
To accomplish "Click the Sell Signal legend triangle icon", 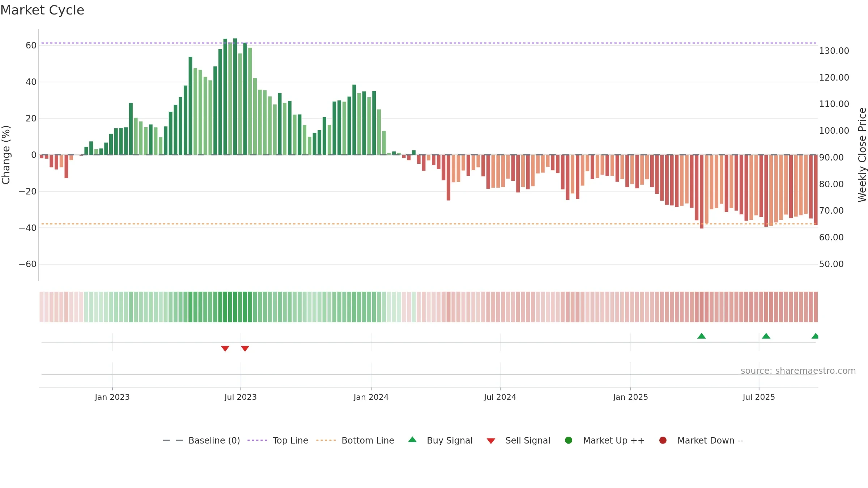I will (491, 441).
